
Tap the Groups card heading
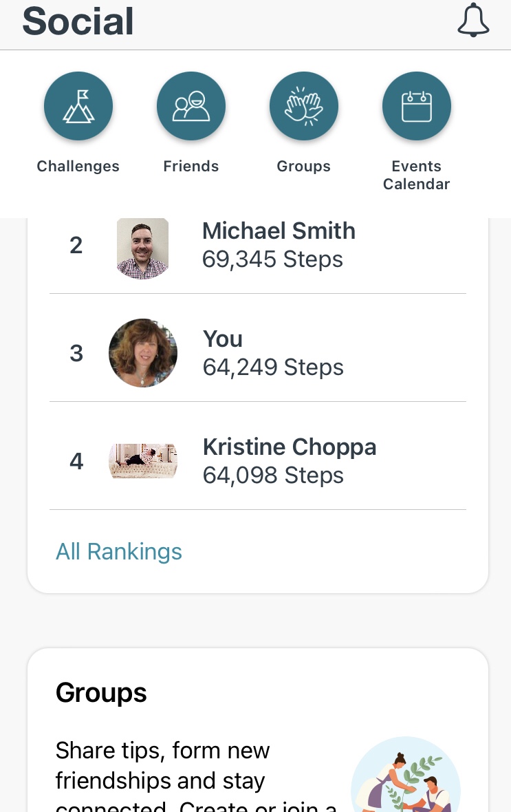(102, 692)
